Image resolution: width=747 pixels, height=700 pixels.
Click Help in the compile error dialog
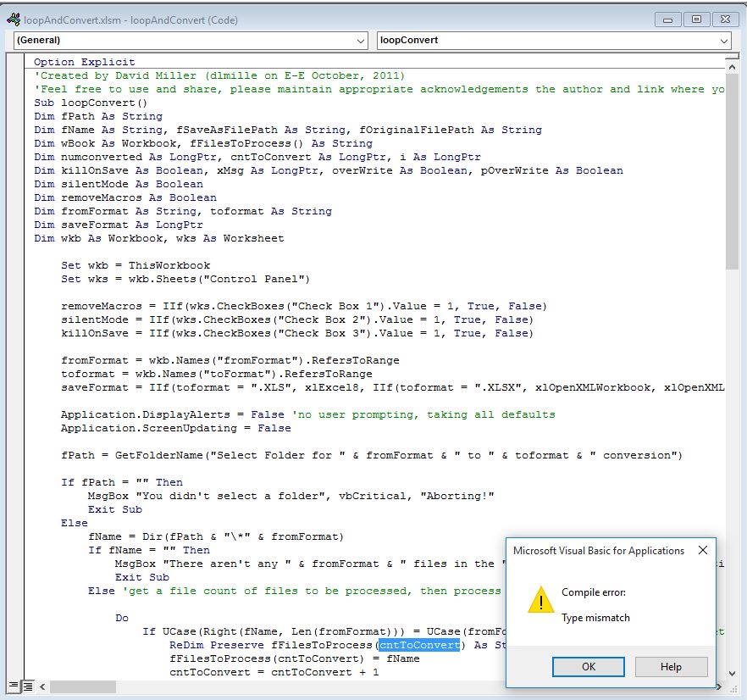coord(671,667)
